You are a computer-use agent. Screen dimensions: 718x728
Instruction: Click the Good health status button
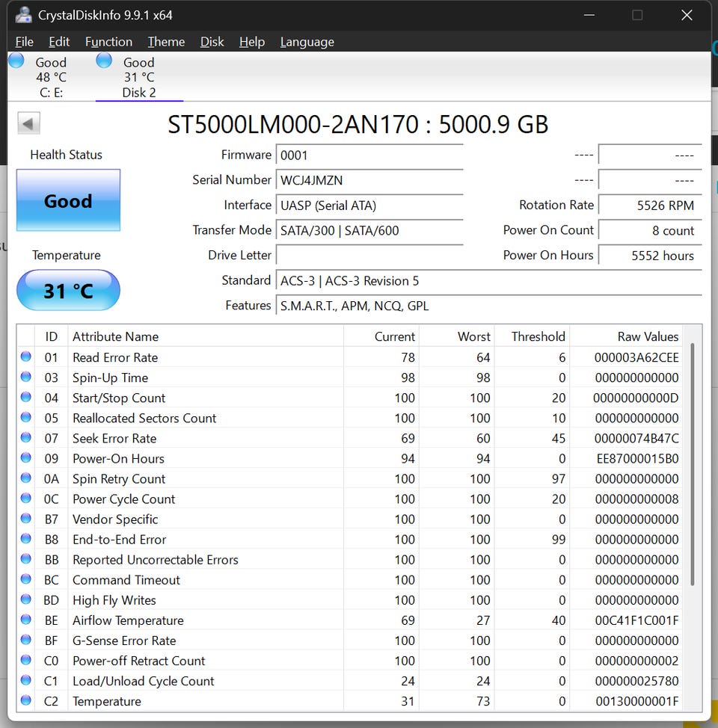68,200
